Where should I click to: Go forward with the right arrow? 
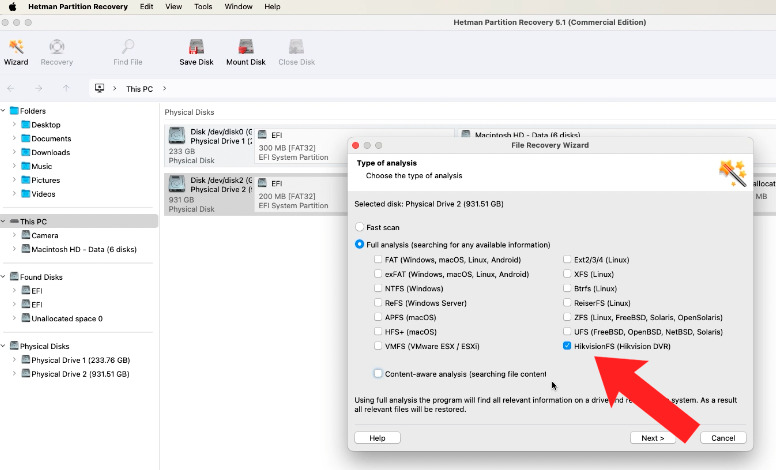39,89
